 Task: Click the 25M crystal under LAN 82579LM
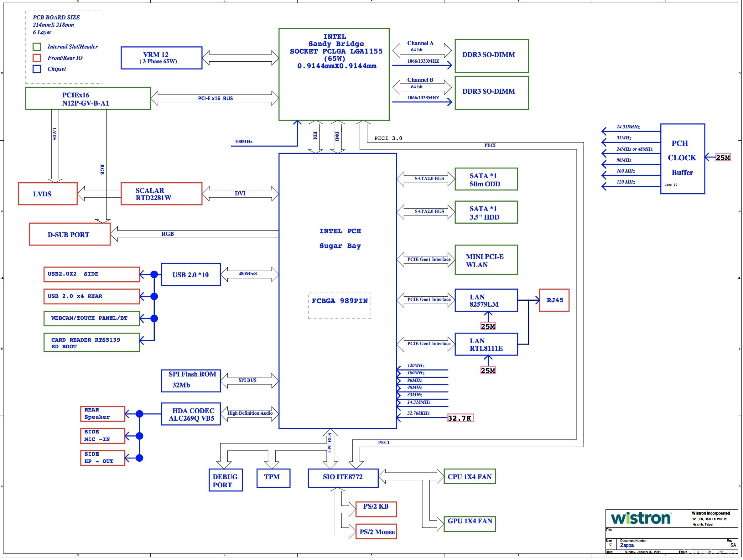[488, 326]
